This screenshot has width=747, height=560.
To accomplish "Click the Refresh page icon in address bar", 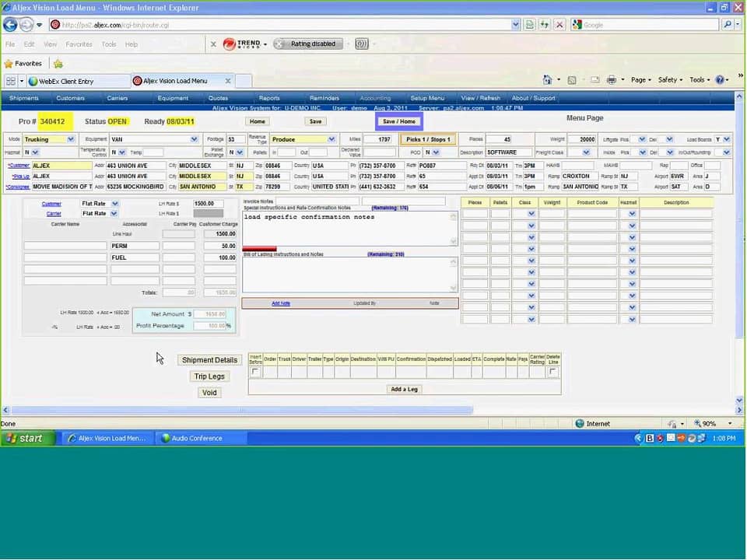I will (x=545, y=25).
